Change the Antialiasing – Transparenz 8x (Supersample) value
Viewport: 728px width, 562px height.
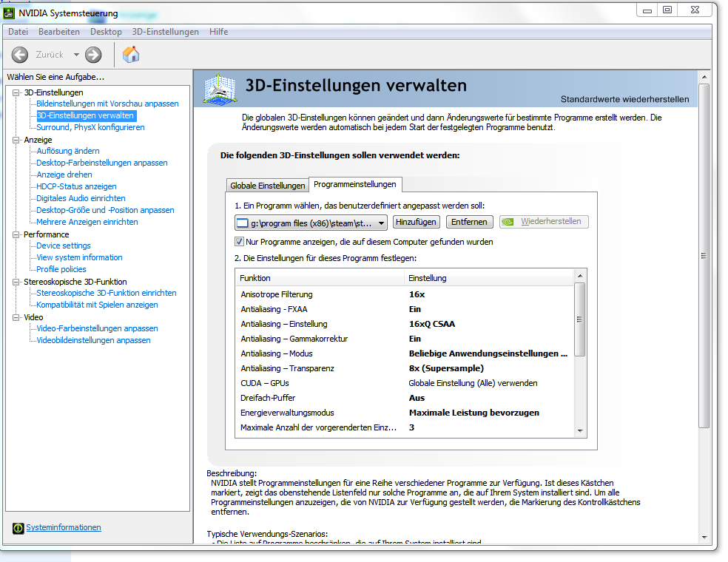point(446,368)
